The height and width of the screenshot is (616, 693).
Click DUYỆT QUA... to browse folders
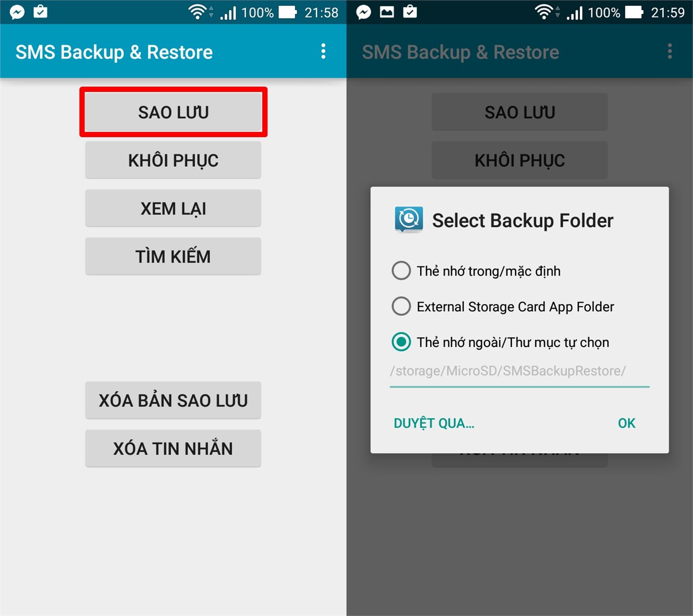pyautogui.click(x=434, y=423)
